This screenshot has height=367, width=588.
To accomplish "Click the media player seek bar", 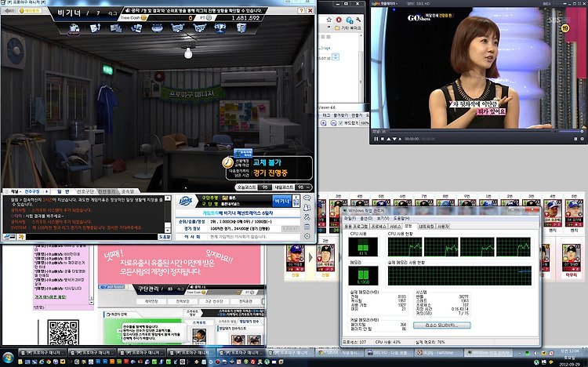I will (469, 131).
